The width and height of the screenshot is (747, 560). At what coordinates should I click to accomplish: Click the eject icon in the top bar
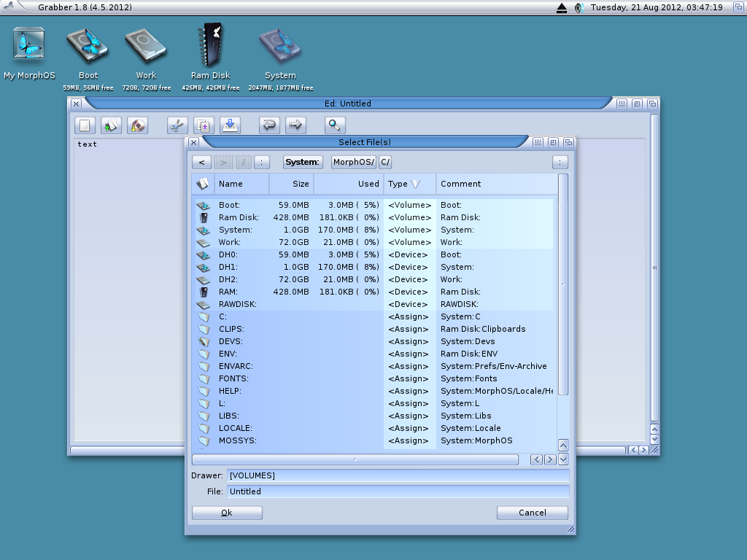pyautogui.click(x=562, y=7)
